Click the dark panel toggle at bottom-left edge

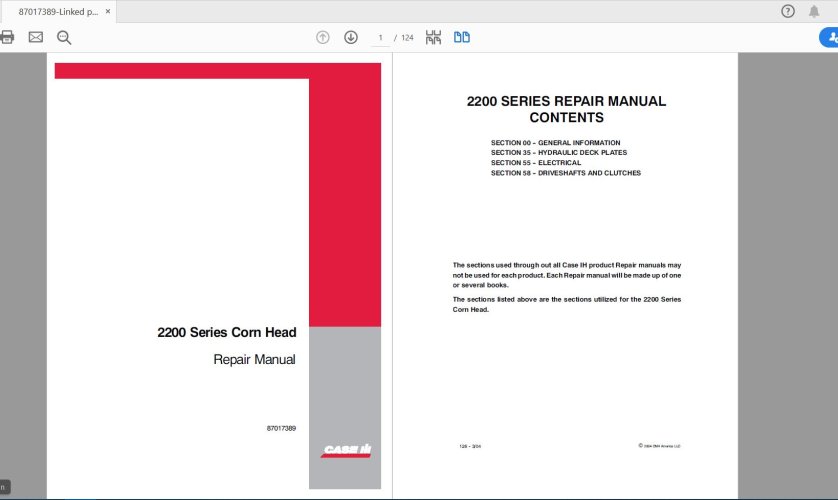click(x=5, y=487)
